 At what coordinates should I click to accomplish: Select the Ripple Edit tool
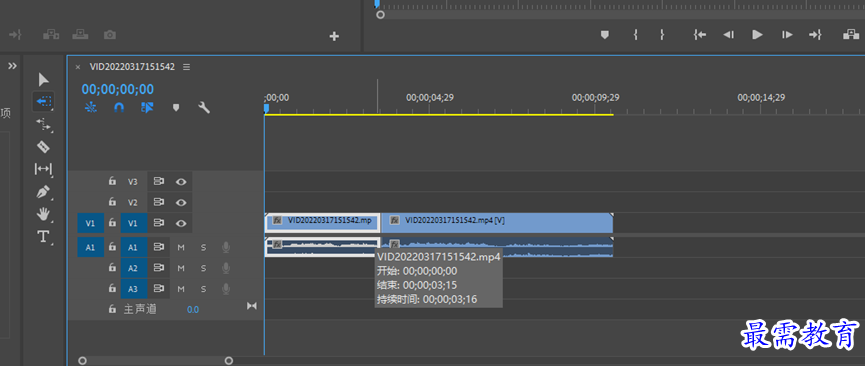[44, 125]
